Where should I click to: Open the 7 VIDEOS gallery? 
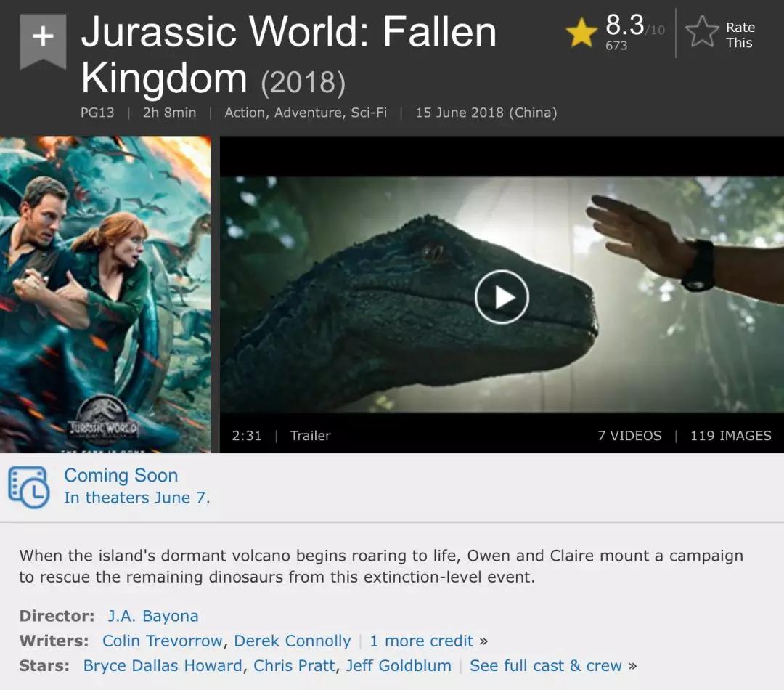point(629,436)
